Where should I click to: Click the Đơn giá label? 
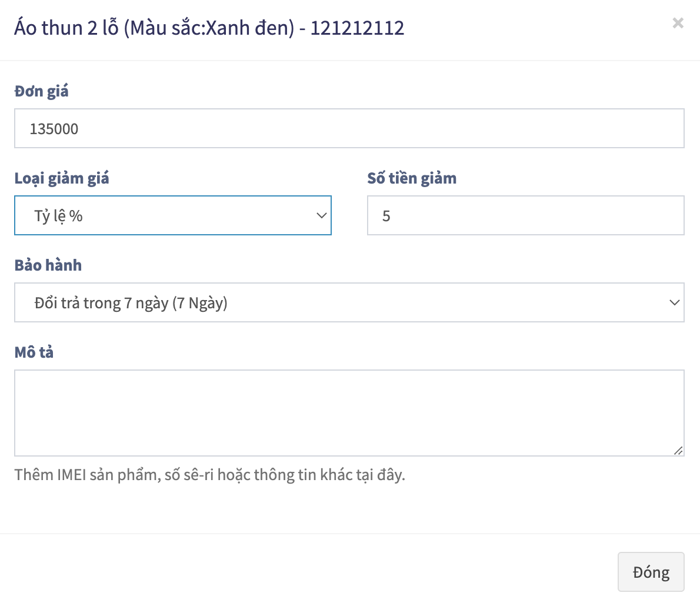coord(41,91)
